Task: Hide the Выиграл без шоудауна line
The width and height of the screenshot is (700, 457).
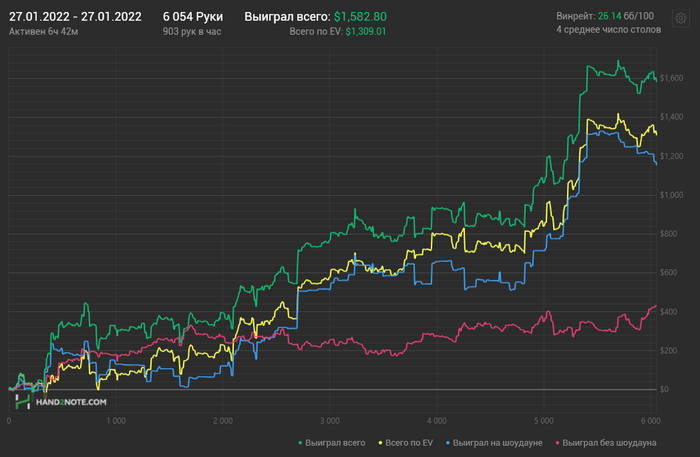Action: (609, 443)
